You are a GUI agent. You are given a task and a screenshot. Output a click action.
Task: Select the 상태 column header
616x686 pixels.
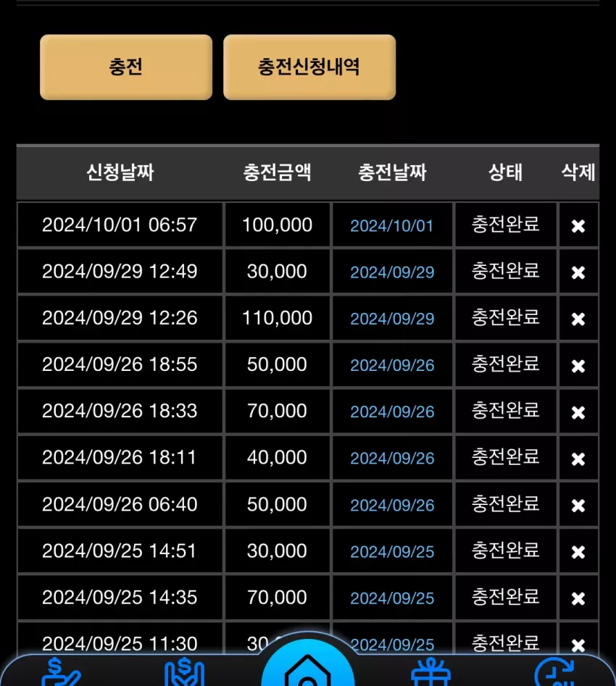tap(505, 172)
